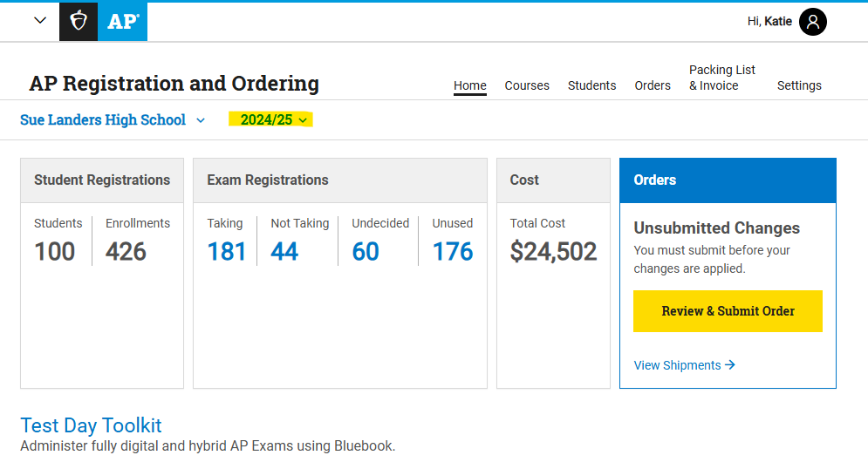Click the blue AP logo
Screen dimensions: 868x462
click(122, 22)
